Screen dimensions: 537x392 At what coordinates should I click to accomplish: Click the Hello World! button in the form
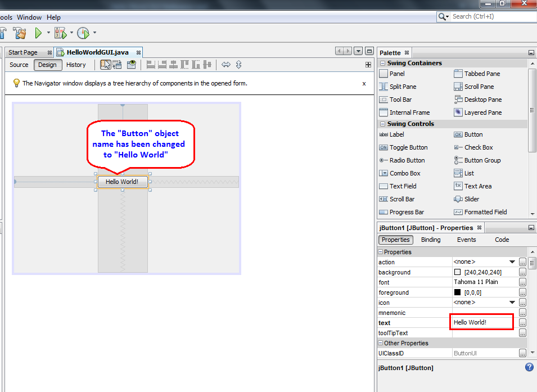[x=122, y=182]
